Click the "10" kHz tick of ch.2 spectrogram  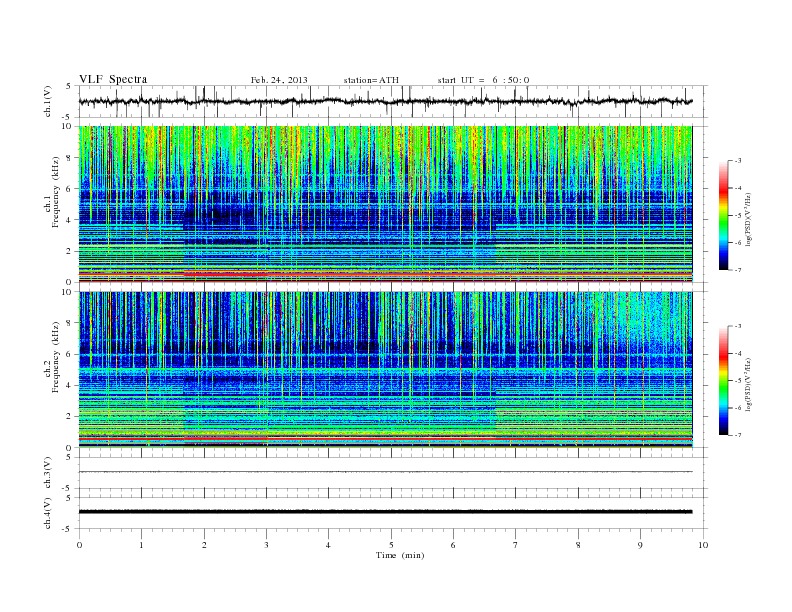[68, 291]
